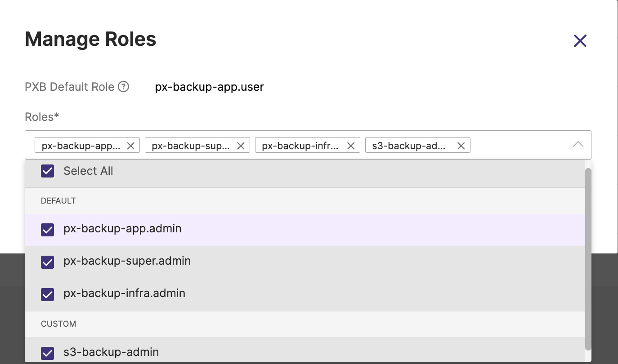Click the Select All label text
Image resolution: width=618 pixels, height=364 pixels.
[x=88, y=171]
